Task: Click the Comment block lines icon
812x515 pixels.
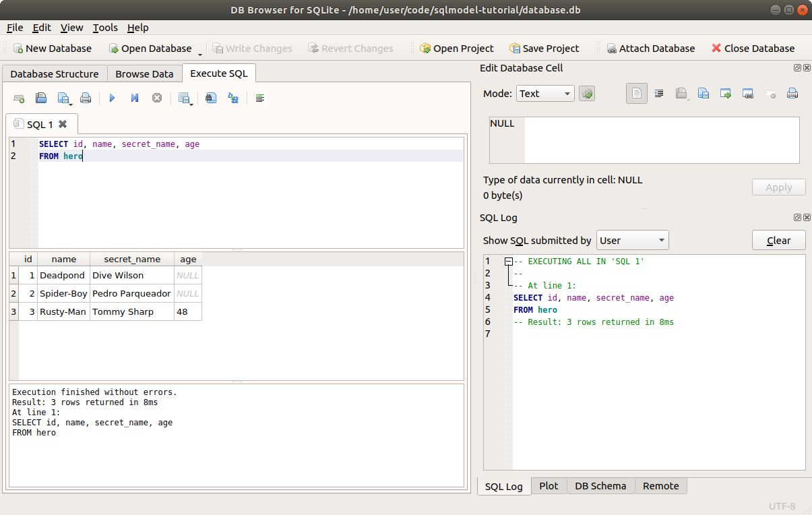Action: pyautogui.click(x=260, y=98)
